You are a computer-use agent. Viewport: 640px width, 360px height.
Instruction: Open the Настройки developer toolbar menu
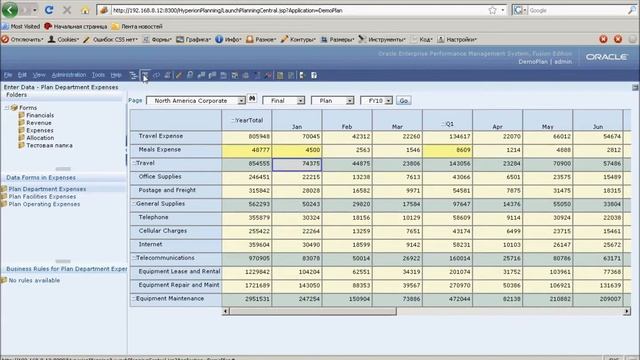point(457,40)
